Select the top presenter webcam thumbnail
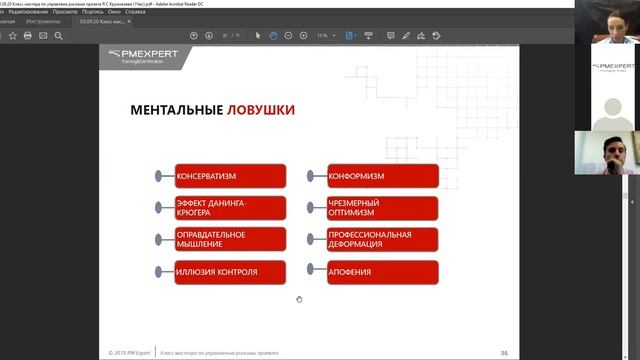 coord(607,22)
